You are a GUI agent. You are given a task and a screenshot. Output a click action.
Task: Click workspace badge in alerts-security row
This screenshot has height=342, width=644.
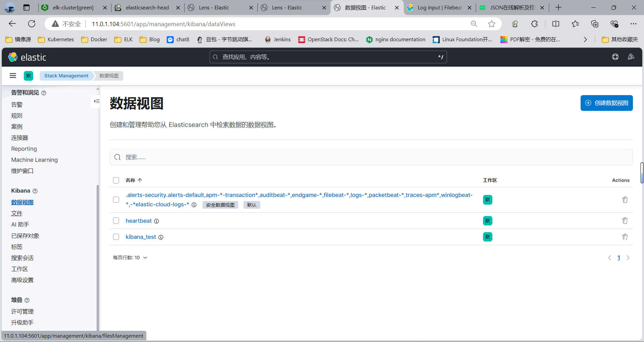point(488,200)
